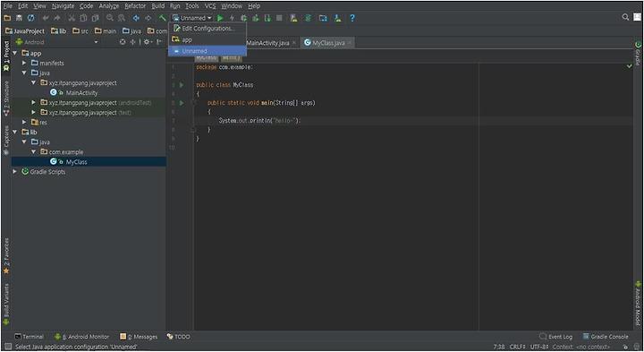Viewport: 644px width, 352px height.
Task: Click the Replace magnifier icon
Action: [x=122, y=18]
